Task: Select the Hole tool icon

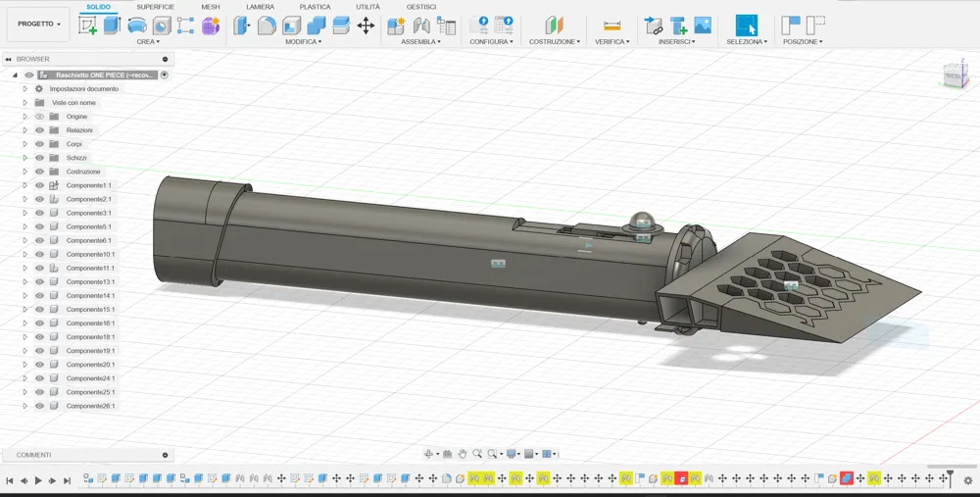Action: pyautogui.click(x=162, y=25)
